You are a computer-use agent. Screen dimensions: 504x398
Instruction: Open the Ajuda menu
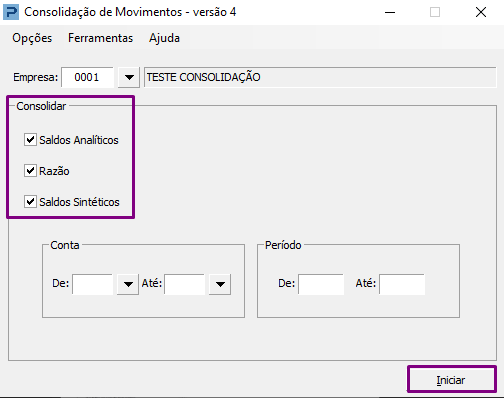(x=164, y=38)
